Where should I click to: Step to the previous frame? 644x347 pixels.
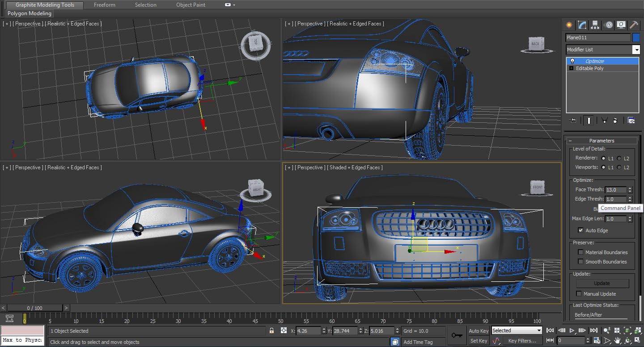562,330
